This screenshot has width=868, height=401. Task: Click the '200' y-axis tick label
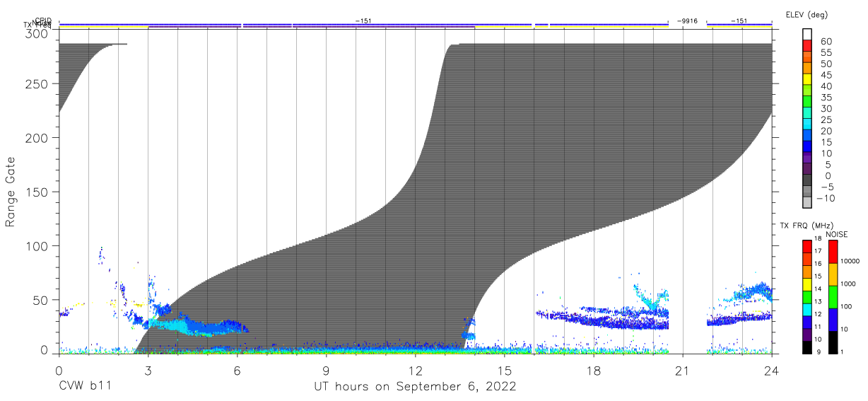[38, 138]
